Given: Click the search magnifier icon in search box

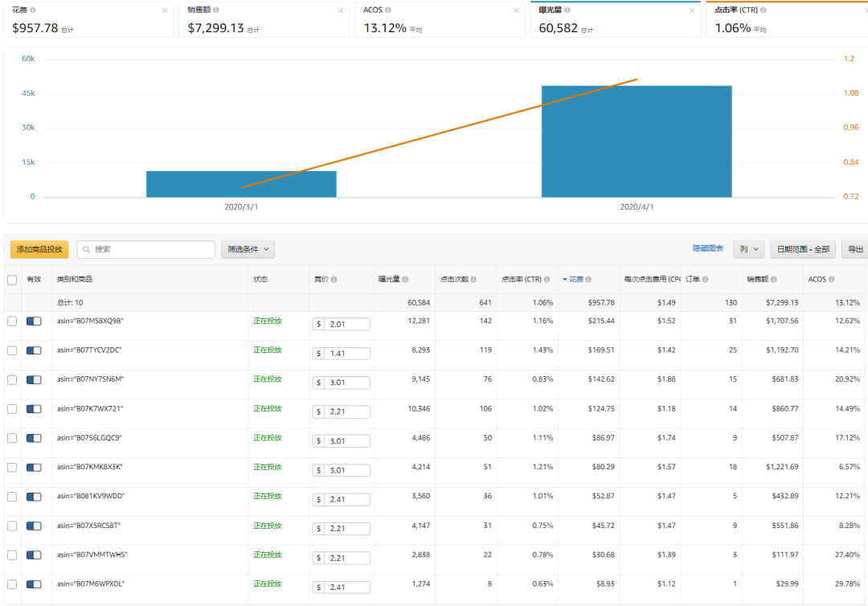Looking at the screenshot, I should point(86,249).
